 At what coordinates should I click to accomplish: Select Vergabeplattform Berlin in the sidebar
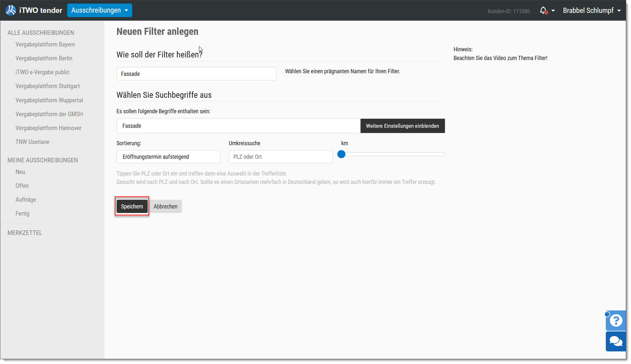[44, 58]
